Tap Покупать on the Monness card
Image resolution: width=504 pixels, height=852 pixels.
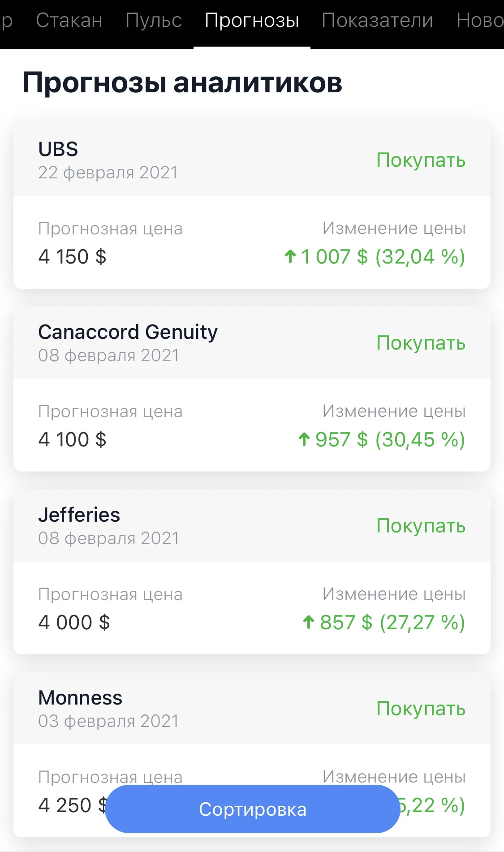coord(421,709)
